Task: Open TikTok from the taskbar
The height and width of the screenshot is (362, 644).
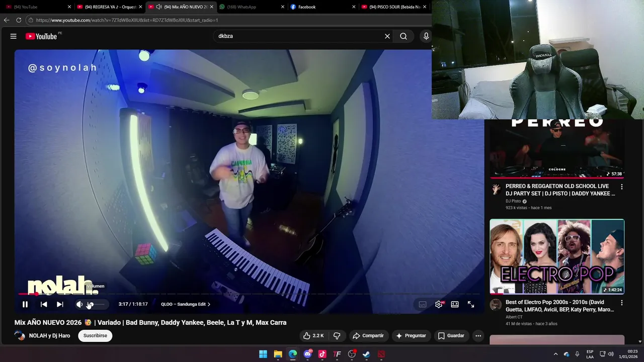Action: click(322, 354)
